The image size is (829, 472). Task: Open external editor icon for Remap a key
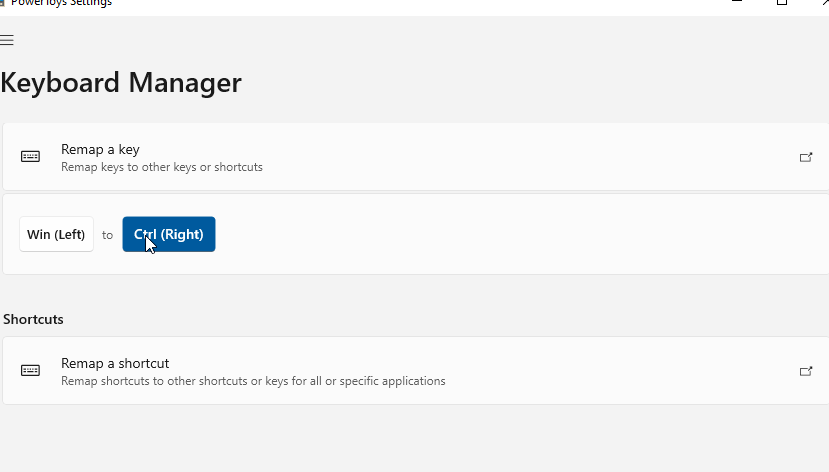(x=806, y=157)
